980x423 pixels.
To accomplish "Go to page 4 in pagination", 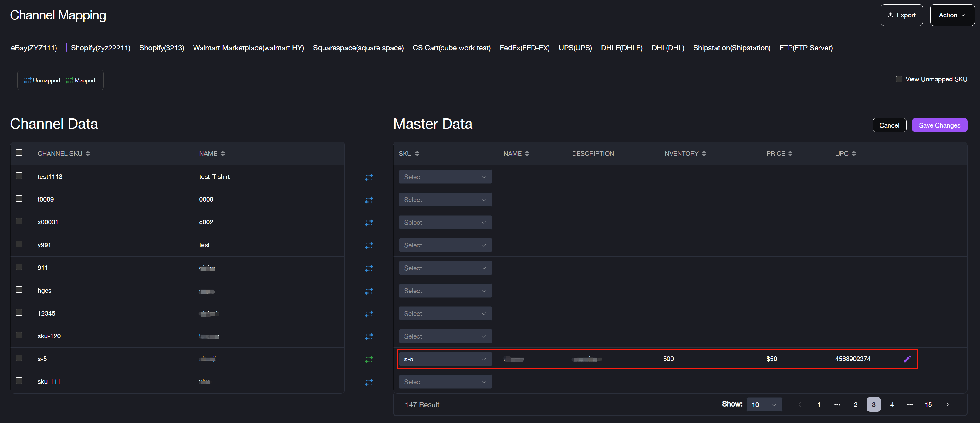I will click(891, 404).
